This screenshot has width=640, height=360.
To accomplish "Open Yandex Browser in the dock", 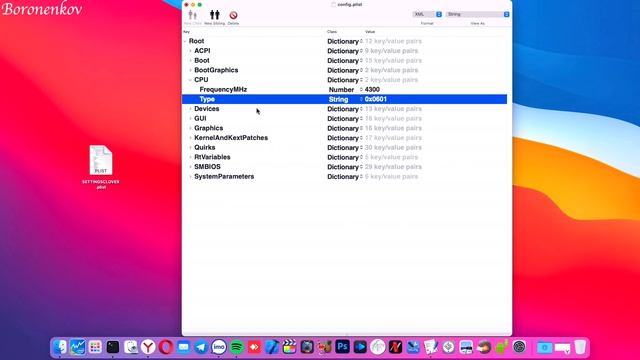I will 148,347.
